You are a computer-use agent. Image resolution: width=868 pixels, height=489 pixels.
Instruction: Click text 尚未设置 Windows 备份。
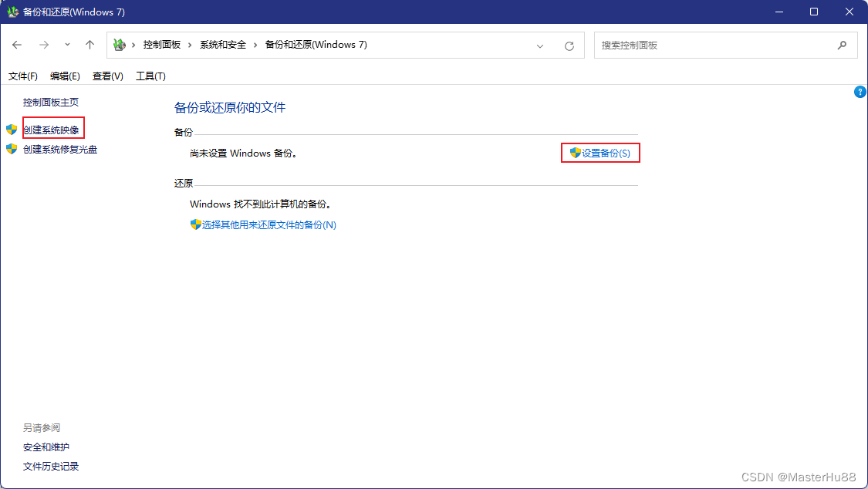coord(245,153)
